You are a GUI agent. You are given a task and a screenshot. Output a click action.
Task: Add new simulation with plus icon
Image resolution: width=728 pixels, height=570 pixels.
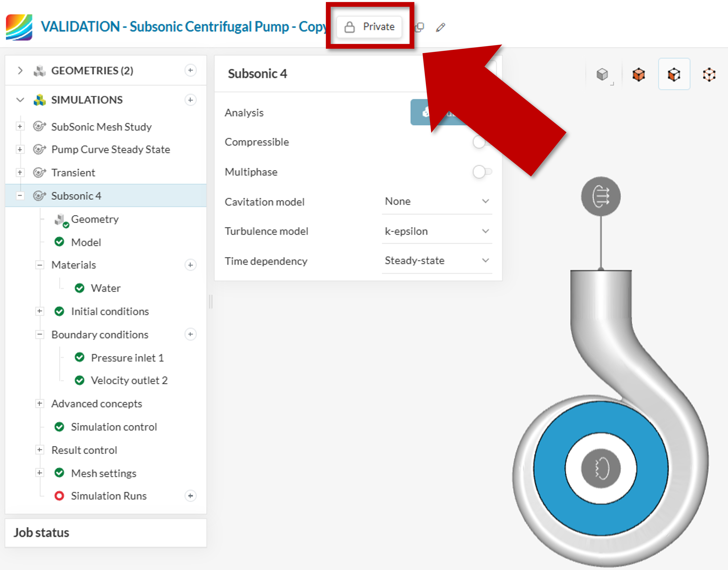pos(190,100)
